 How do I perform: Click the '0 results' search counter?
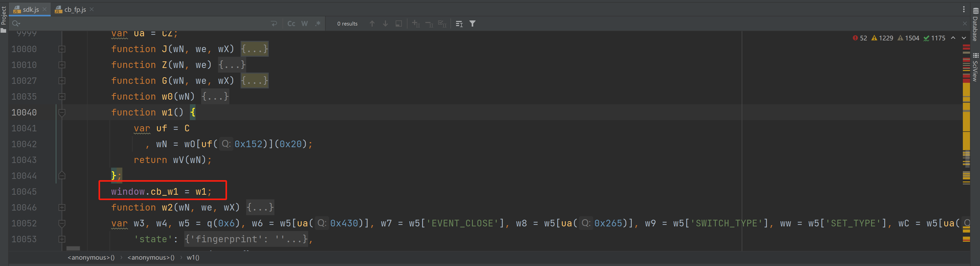point(347,24)
